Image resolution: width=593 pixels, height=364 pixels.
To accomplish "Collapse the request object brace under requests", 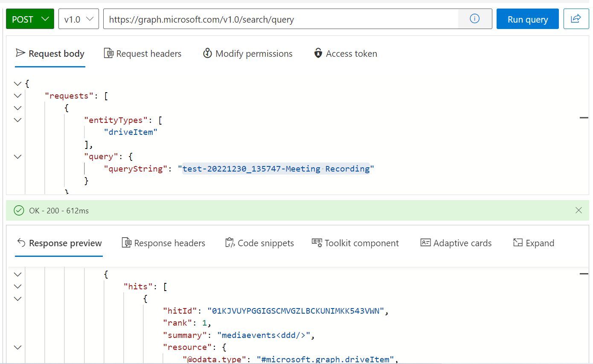I will click(x=17, y=108).
